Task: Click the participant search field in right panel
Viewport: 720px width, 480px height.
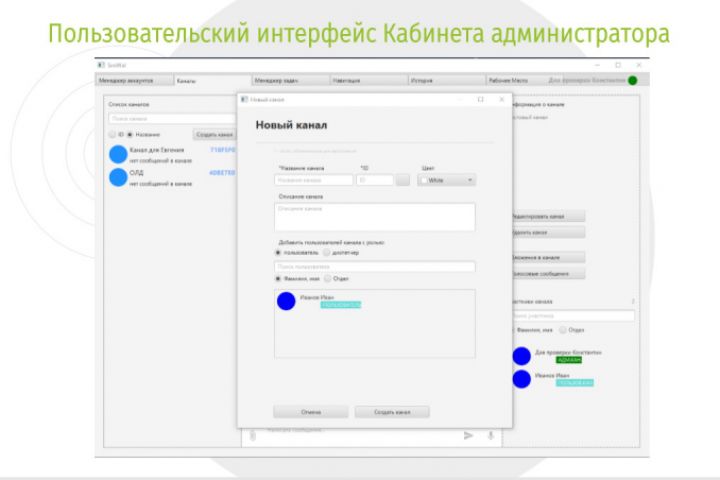Action: [x=573, y=316]
